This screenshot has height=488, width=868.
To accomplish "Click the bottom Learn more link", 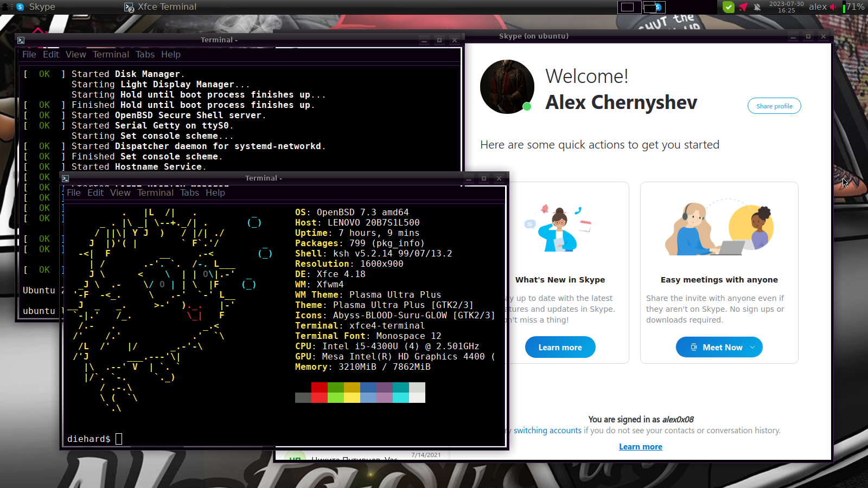I will (x=641, y=447).
